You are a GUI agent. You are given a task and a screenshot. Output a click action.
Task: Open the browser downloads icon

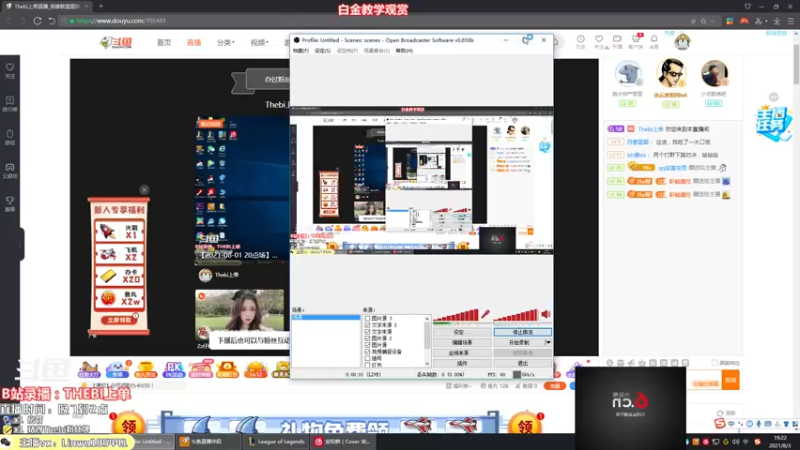coord(777,21)
